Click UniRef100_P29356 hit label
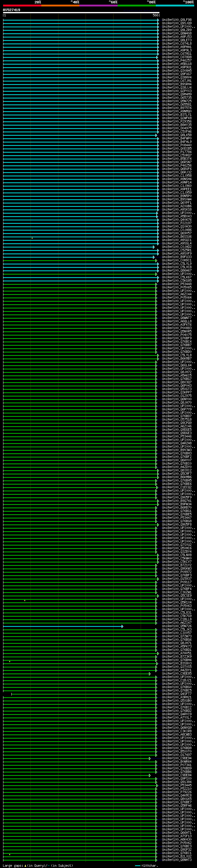Viewport: 197px width, 868px height. [177, 122]
